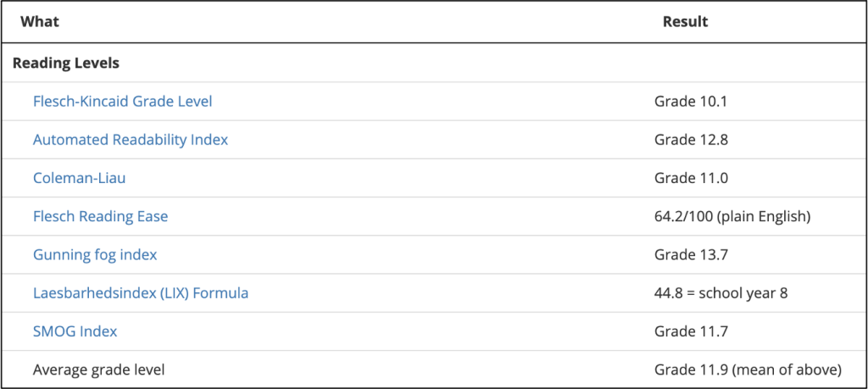Click the 'Grade 11.0' result value
This screenshot has height=389, width=868.
tap(691, 178)
